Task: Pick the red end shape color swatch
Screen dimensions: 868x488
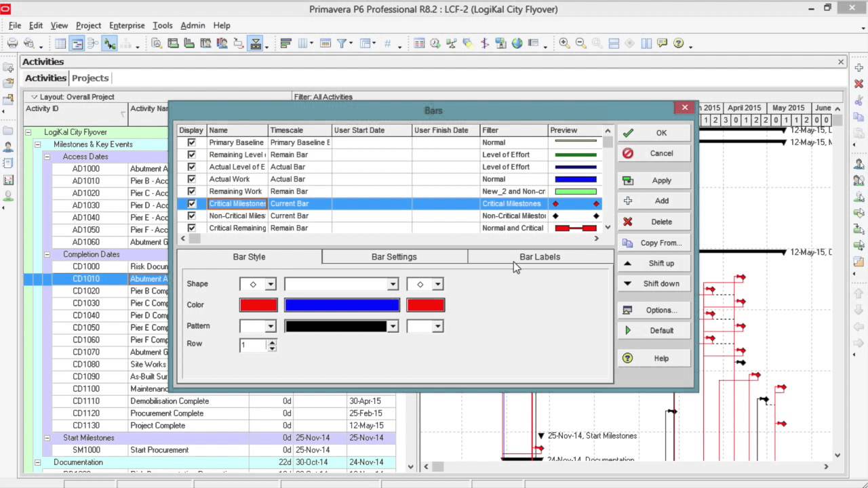Action: click(x=426, y=305)
